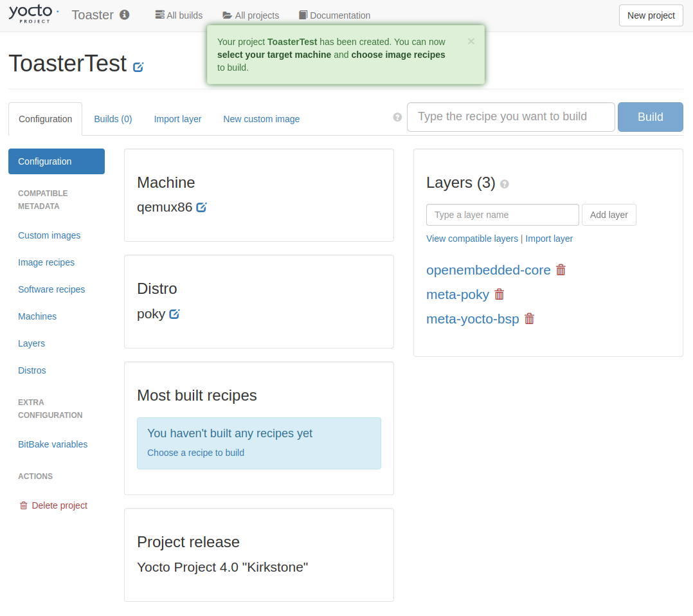The height and width of the screenshot is (616, 693).
Task: Open Layers in sidebar
Action: (32, 343)
